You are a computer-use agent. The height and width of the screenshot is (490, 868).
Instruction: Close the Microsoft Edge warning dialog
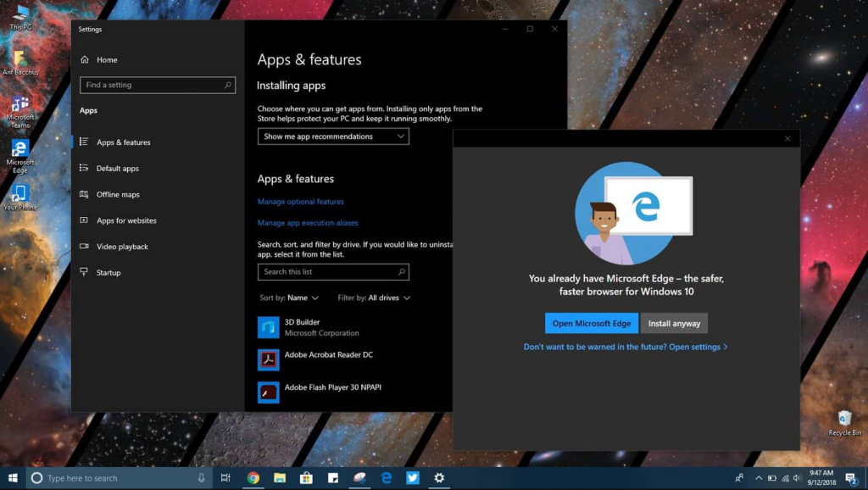787,138
